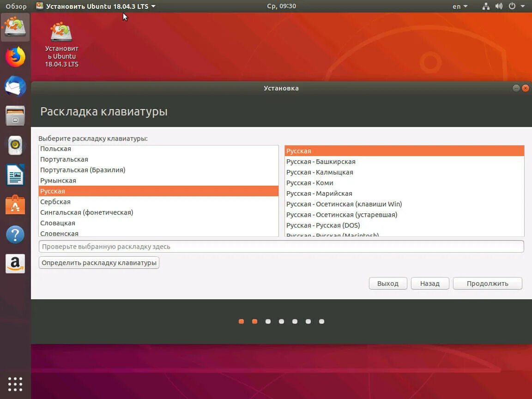Open the Обзор activities overview
This screenshot has height=399, width=532.
coord(16,6)
